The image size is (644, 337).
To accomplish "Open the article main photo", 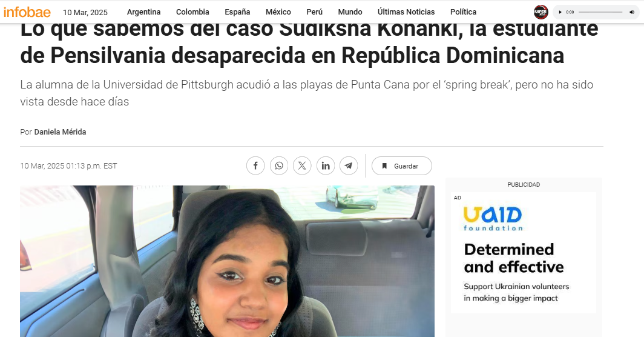I will [227, 261].
